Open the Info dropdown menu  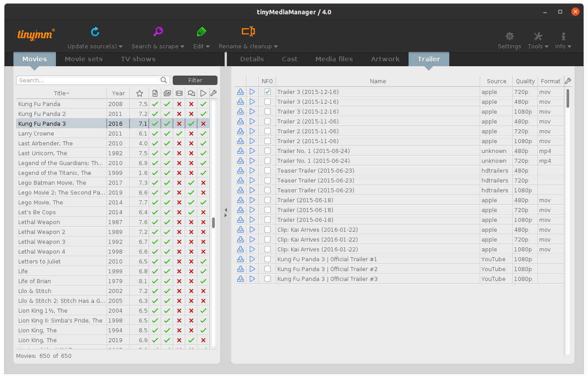click(x=563, y=40)
